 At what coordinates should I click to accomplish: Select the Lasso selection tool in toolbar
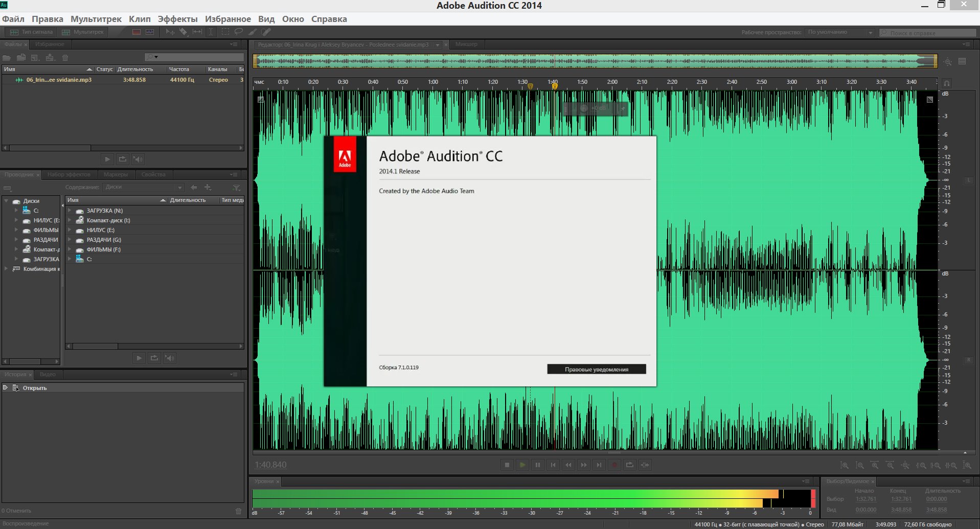(x=238, y=32)
